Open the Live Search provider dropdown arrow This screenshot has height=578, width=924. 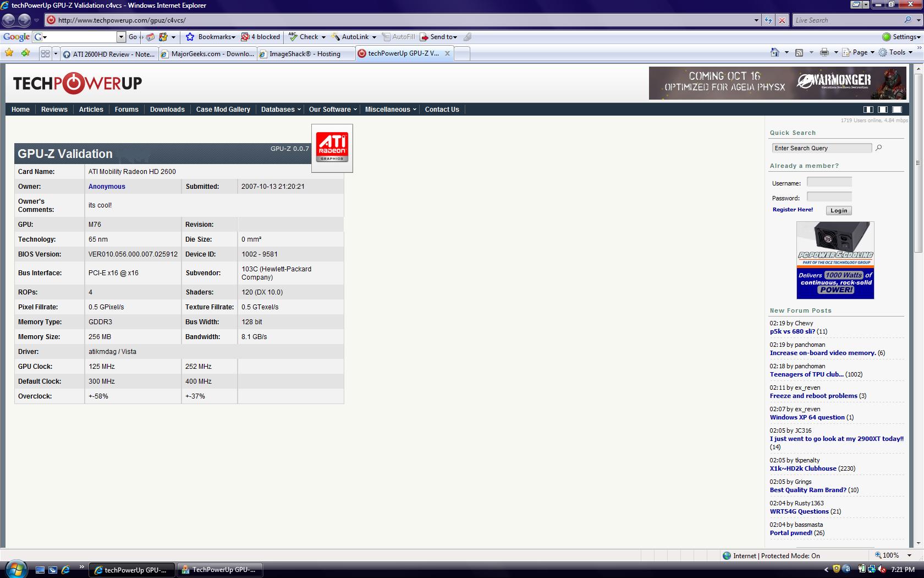click(918, 20)
